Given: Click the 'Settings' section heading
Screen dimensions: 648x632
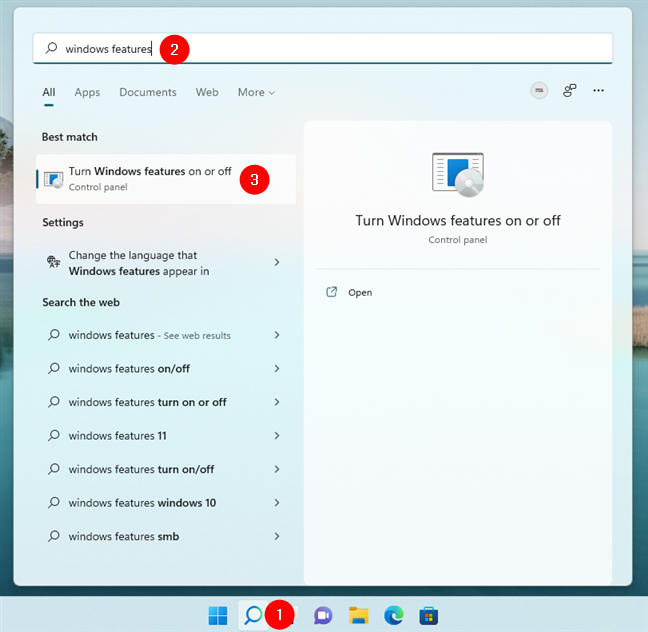Looking at the screenshot, I should 63,222.
